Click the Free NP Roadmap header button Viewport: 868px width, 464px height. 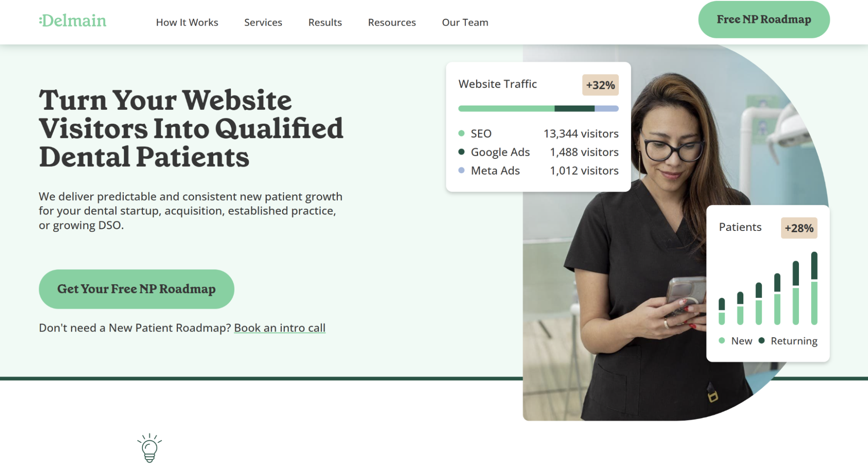(x=764, y=20)
